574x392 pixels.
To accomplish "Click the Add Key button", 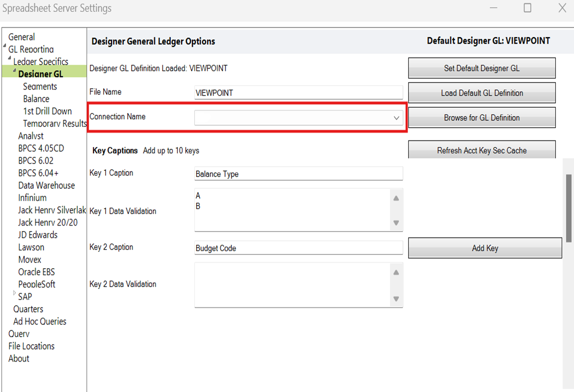I will [x=485, y=248].
